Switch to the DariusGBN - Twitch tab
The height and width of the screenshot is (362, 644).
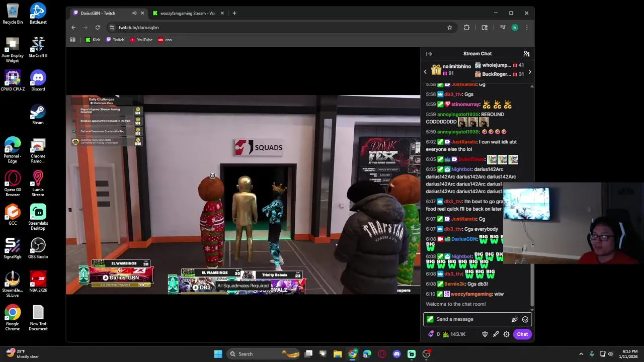[x=108, y=13]
